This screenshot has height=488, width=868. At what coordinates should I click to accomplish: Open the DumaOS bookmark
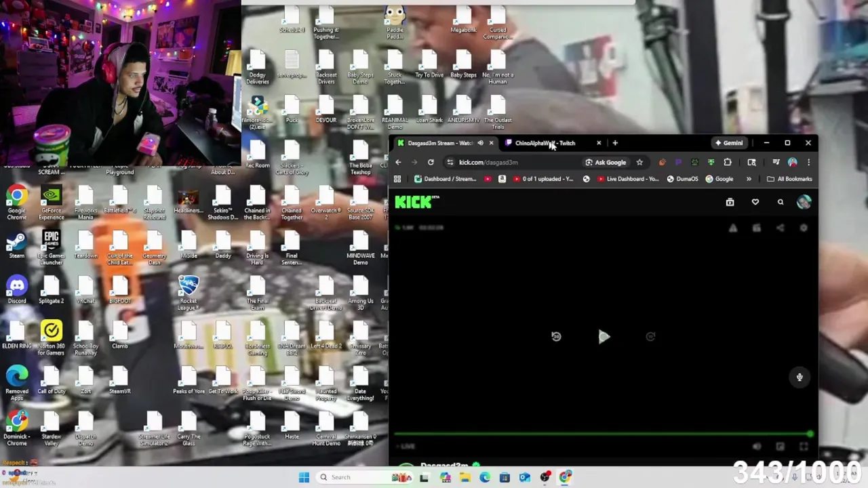(682, 179)
